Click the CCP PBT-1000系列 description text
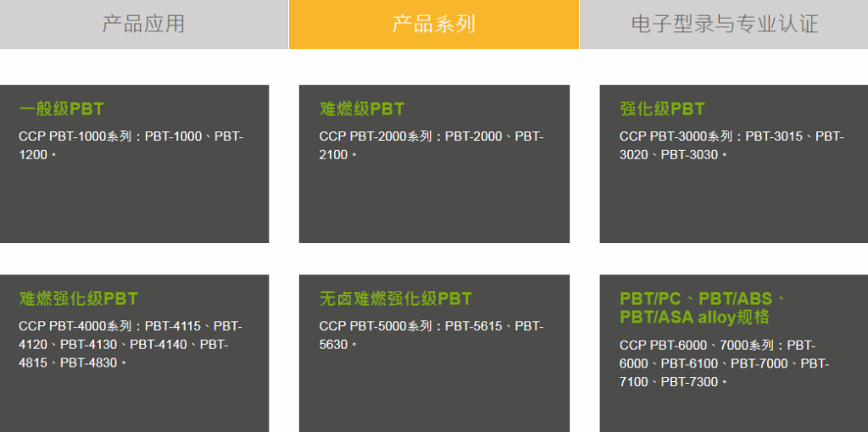This screenshot has height=432, width=868. click(x=131, y=146)
